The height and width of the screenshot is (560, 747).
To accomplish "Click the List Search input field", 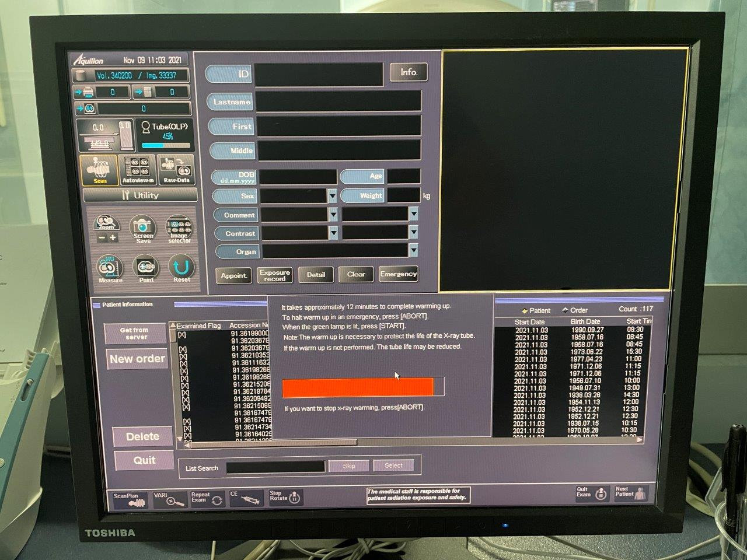I will 275,467.
